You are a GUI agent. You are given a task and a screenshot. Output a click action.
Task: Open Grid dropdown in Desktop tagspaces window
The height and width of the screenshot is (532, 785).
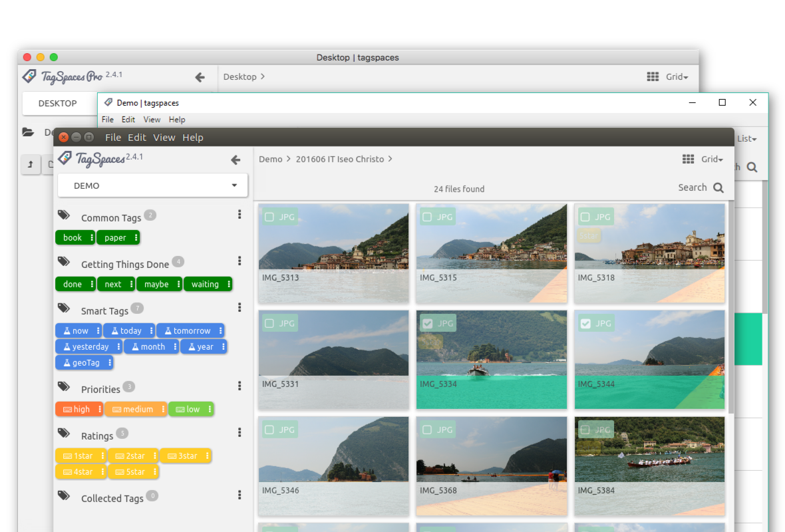[677, 76]
